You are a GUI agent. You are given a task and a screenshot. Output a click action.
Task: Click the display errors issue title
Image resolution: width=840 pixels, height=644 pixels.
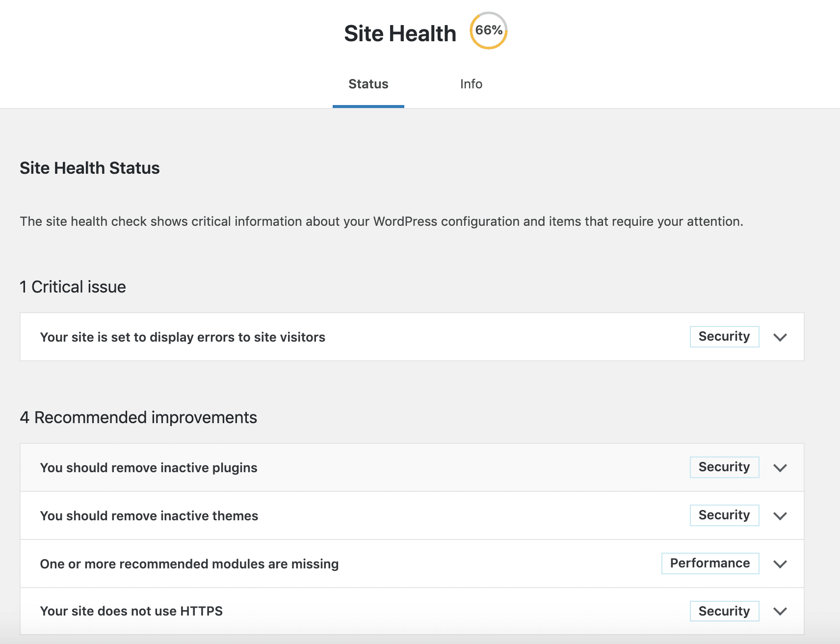pyautogui.click(x=182, y=337)
